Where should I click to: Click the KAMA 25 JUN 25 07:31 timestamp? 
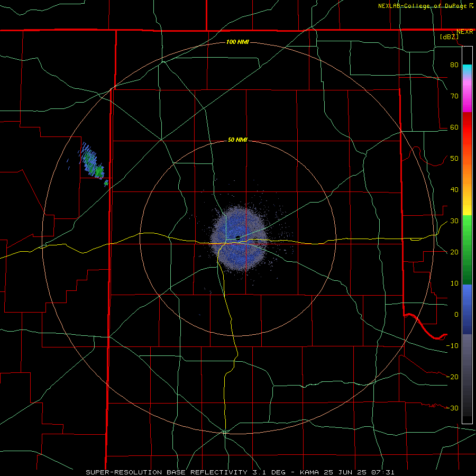point(347,472)
